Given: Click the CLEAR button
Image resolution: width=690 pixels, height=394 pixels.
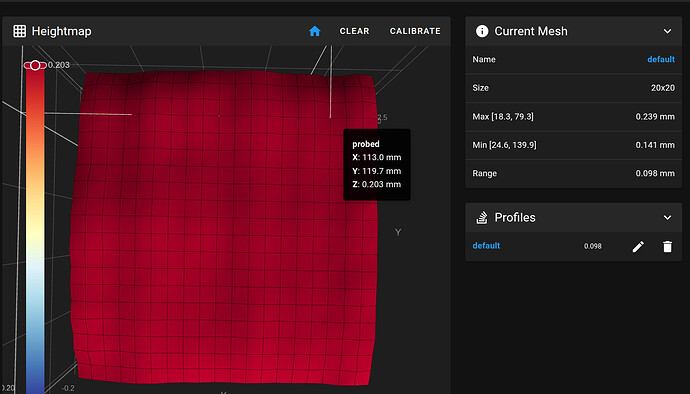Looking at the screenshot, I should coord(354,31).
